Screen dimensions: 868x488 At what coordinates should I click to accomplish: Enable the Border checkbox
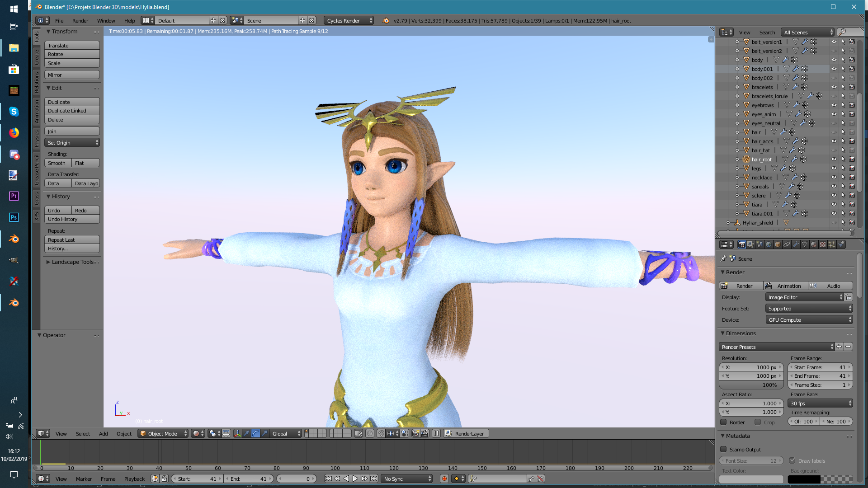pyautogui.click(x=723, y=422)
